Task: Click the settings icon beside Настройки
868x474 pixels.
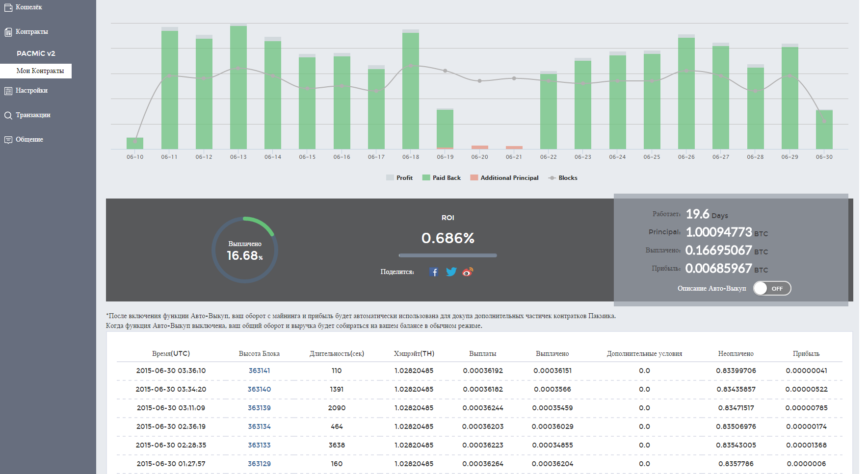Action: pyautogui.click(x=8, y=91)
